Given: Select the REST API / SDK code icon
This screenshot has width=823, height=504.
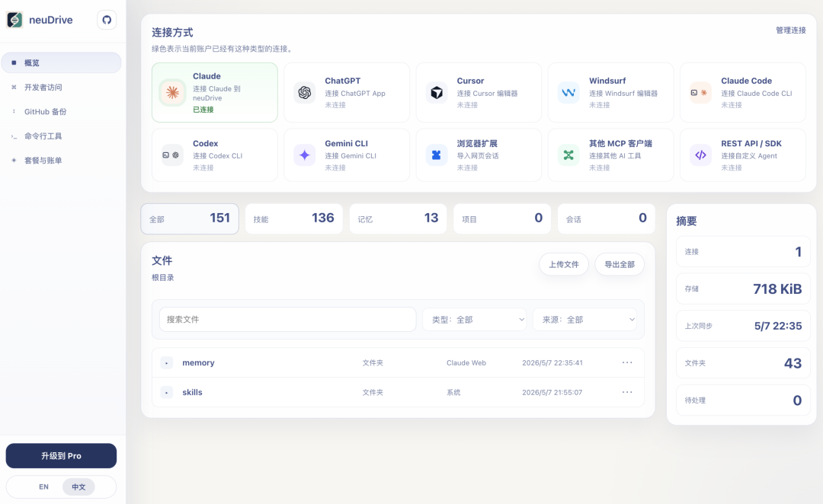Looking at the screenshot, I should (x=701, y=155).
